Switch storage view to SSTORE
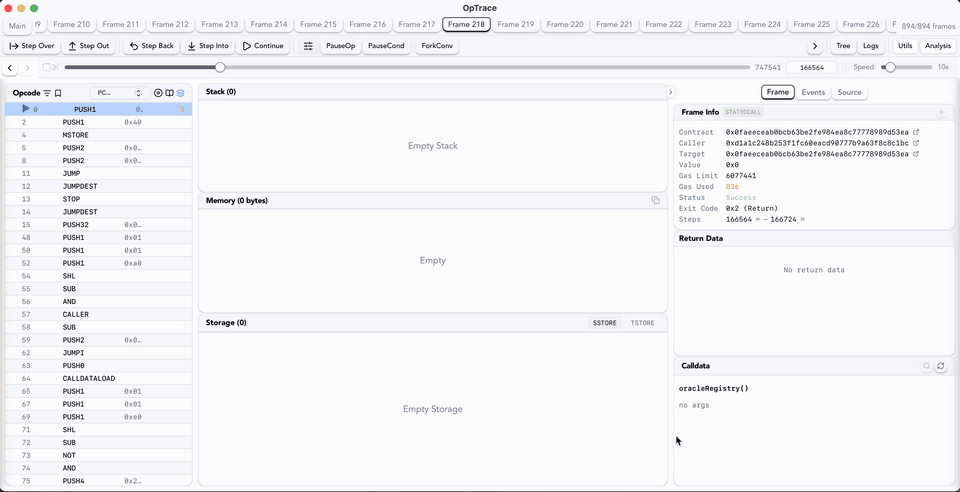This screenshot has width=960, height=492. (x=605, y=323)
